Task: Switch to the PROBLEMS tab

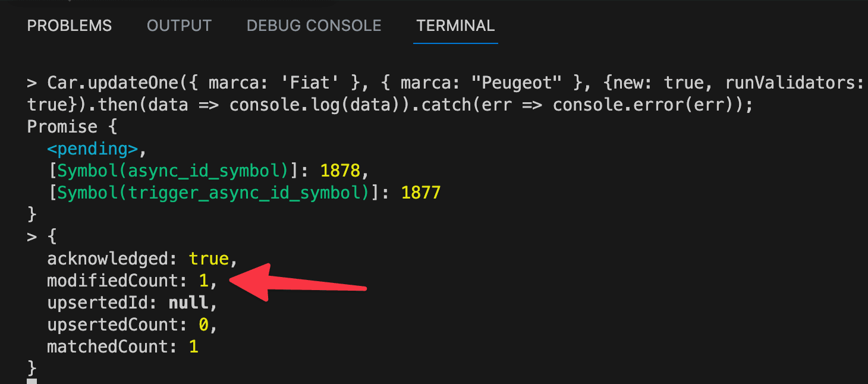Action: (x=70, y=26)
